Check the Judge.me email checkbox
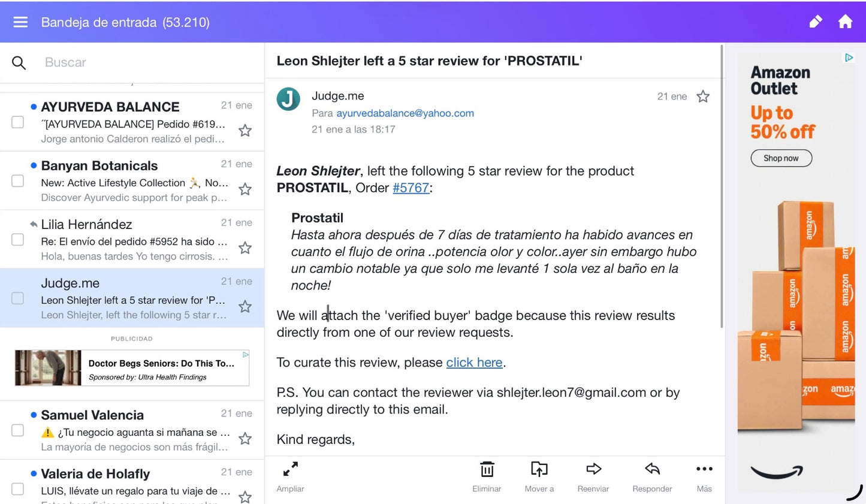Screen dimensions: 866x504 (x=18, y=298)
